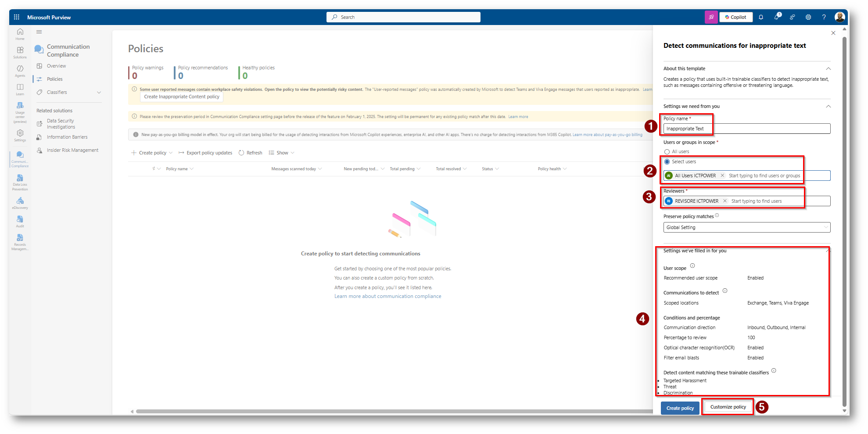
Task: Open eDiscovery in the left rail
Action: click(20, 203)
